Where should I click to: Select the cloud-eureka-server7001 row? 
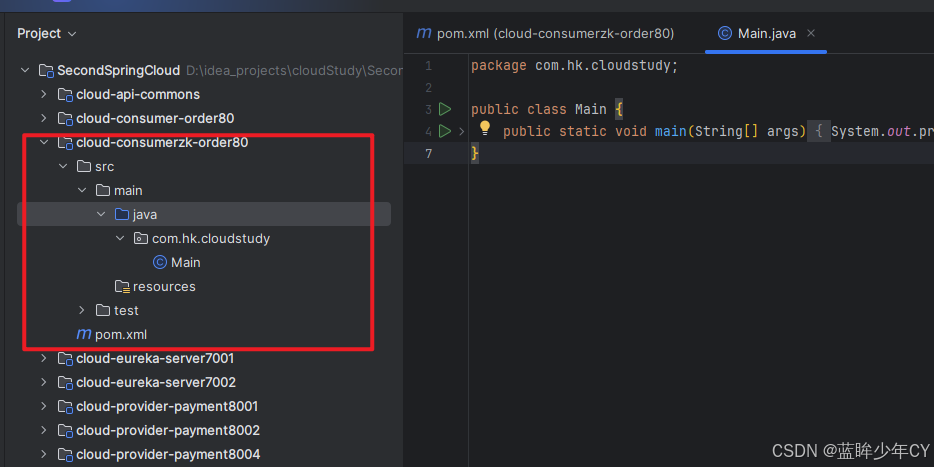pos(204,358)
